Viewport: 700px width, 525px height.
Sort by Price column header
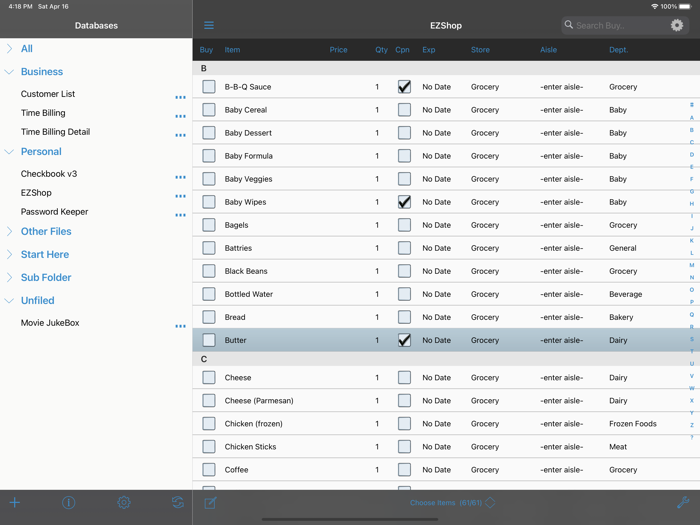click(338, 50)
